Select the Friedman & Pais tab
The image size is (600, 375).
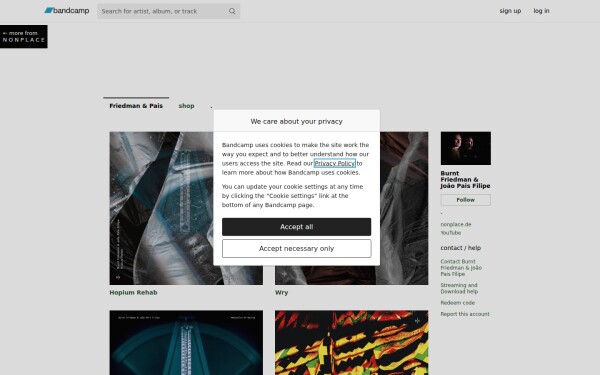[x=136, y=106]
